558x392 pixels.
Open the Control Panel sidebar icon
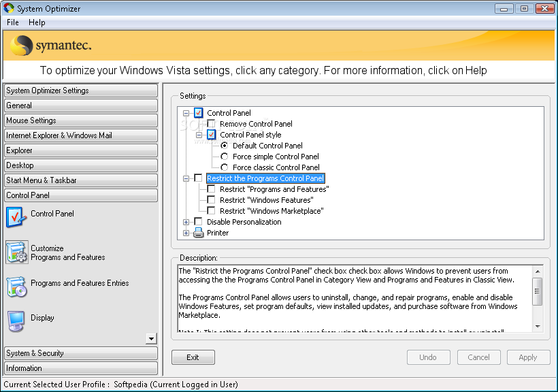(16, 217)
